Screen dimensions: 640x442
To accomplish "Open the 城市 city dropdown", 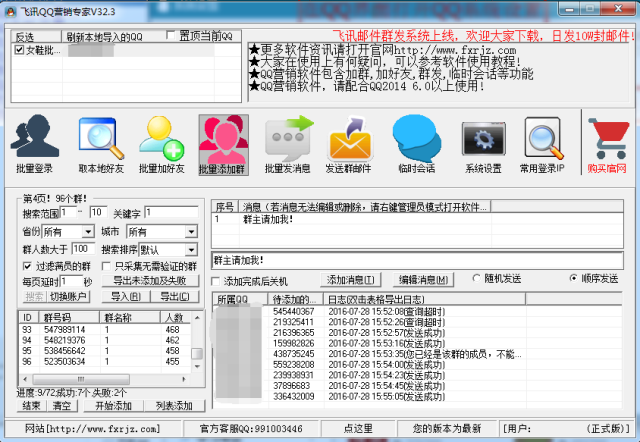I will pyautogui.click(x=191, y=232).
